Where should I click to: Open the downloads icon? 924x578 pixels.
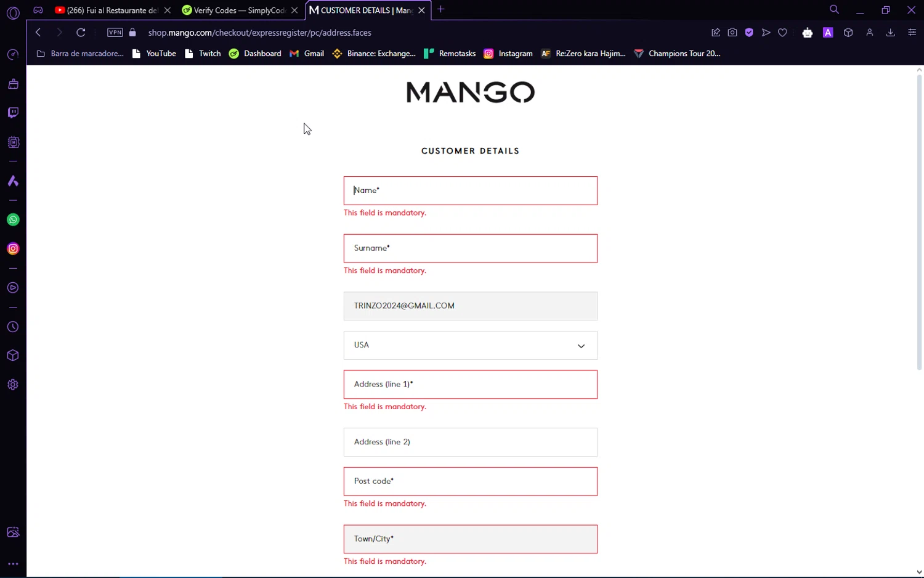(891, 33)
